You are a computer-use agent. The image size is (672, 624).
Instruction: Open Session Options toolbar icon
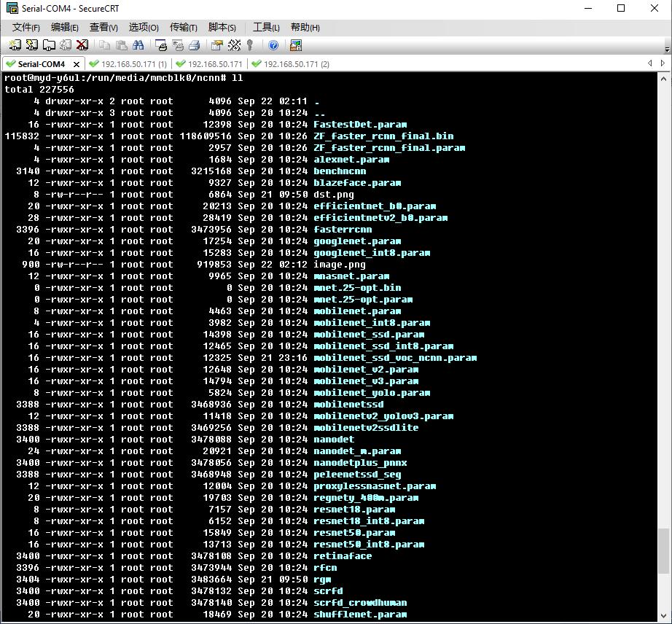[216, 45]
